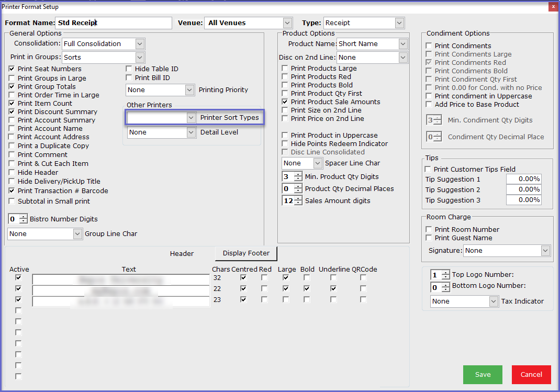
Task: Enable Print Groups in Large
Action: coord(12,78)
